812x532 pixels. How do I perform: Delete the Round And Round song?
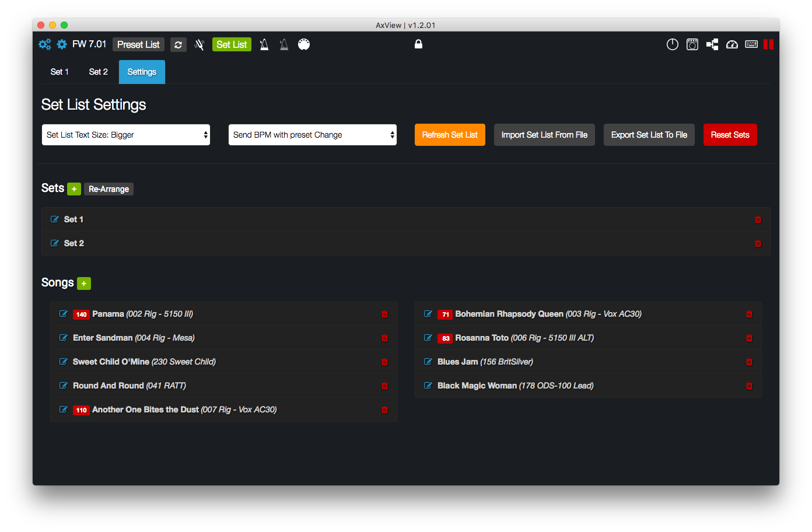[385, 386]
